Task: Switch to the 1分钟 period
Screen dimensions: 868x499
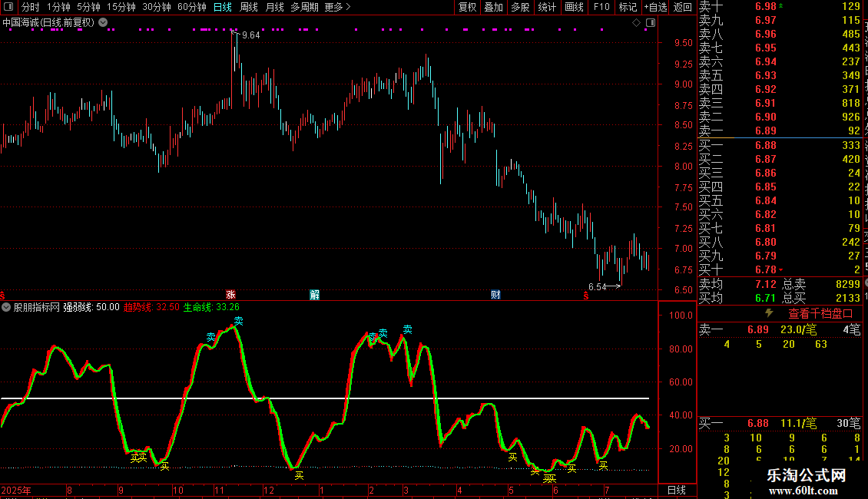Action: pos(58,7)
